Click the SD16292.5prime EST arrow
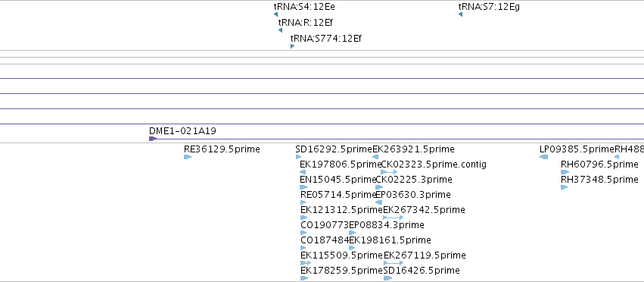The image size is (644, 282). click(298, 157)
